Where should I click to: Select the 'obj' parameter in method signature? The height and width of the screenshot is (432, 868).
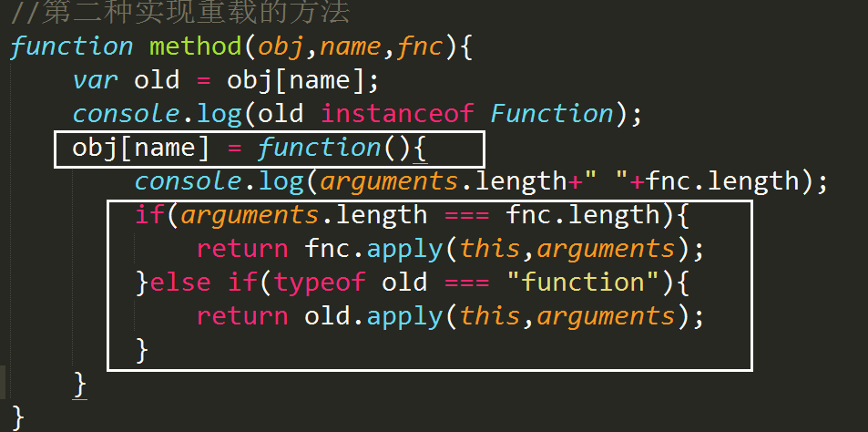pos(281,48)
